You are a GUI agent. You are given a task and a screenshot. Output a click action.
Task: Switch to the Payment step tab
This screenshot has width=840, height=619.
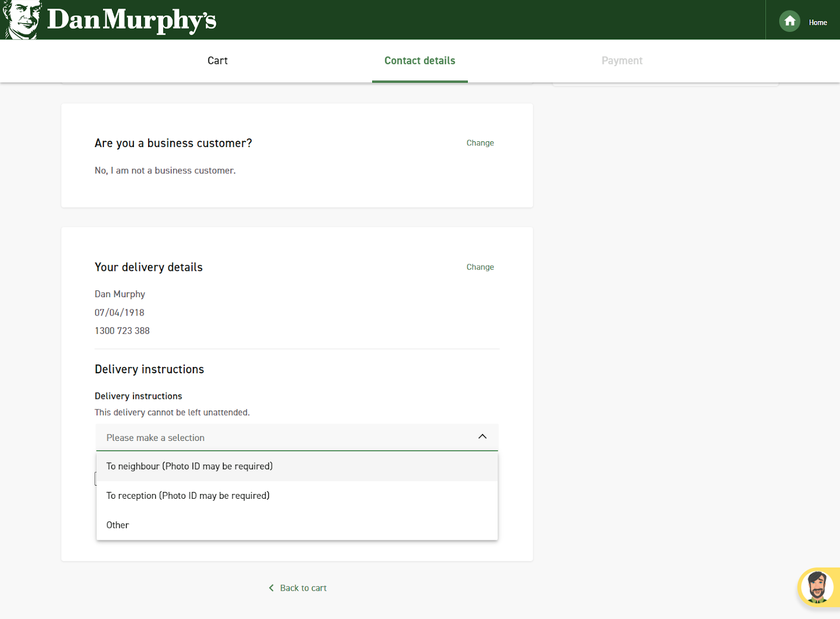point(622,61)
